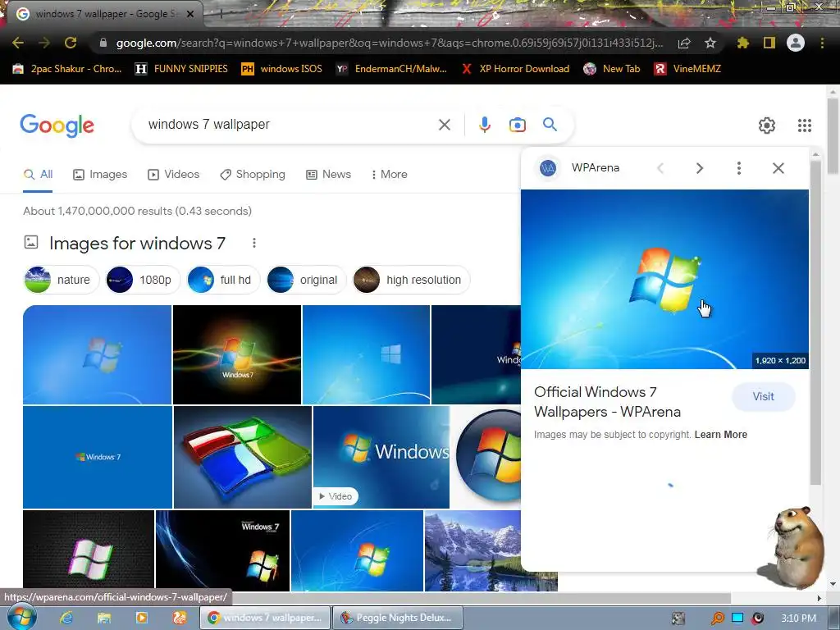Switch to the Images tab
Screen dimensions: 840x630
pyautogui.click(x=100, y=174)
